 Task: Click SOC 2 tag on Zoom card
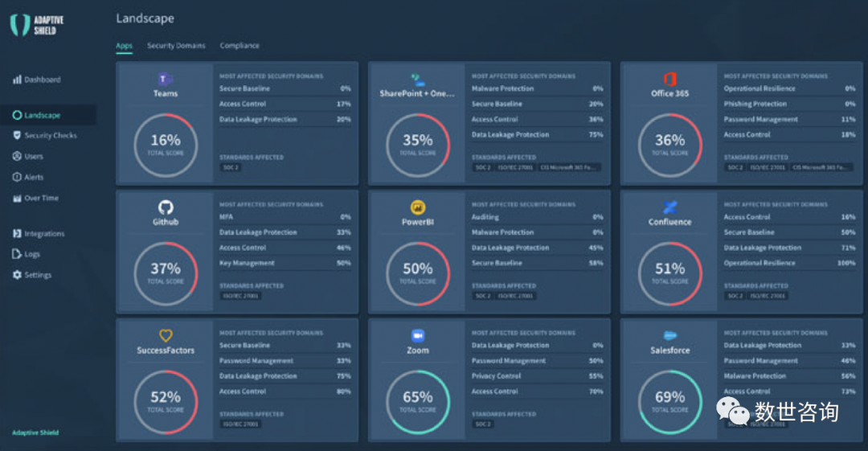(482, 424)
